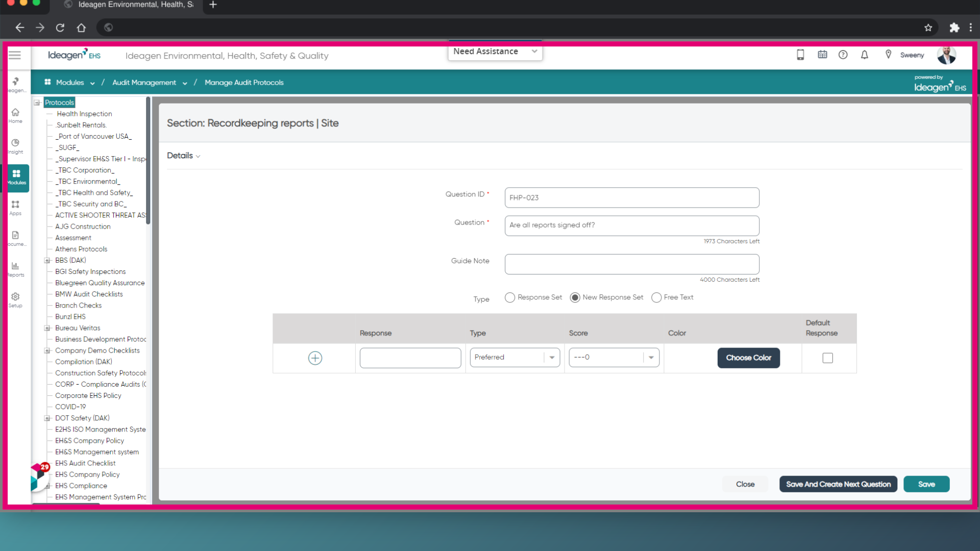The width and height of the screenshot is (980, 551).
Task: Open the Need Assistance dropdown
Action: click(495, 52)
